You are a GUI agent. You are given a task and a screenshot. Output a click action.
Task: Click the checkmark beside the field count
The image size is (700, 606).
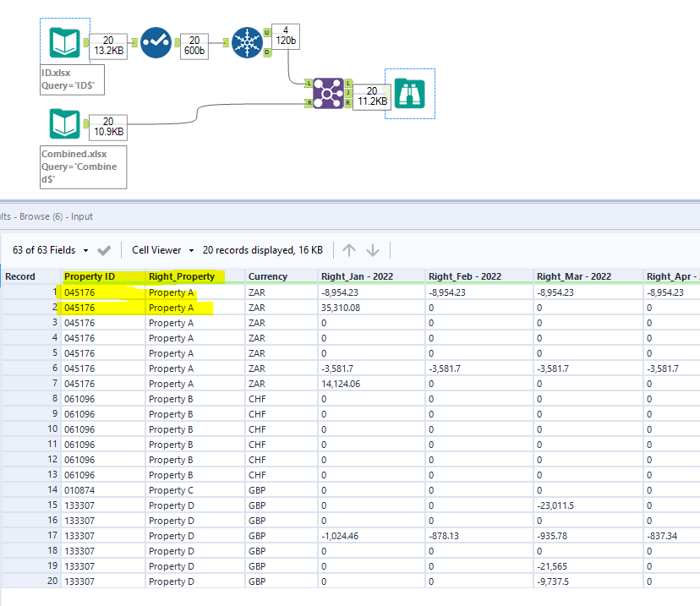tap(102, 248)
